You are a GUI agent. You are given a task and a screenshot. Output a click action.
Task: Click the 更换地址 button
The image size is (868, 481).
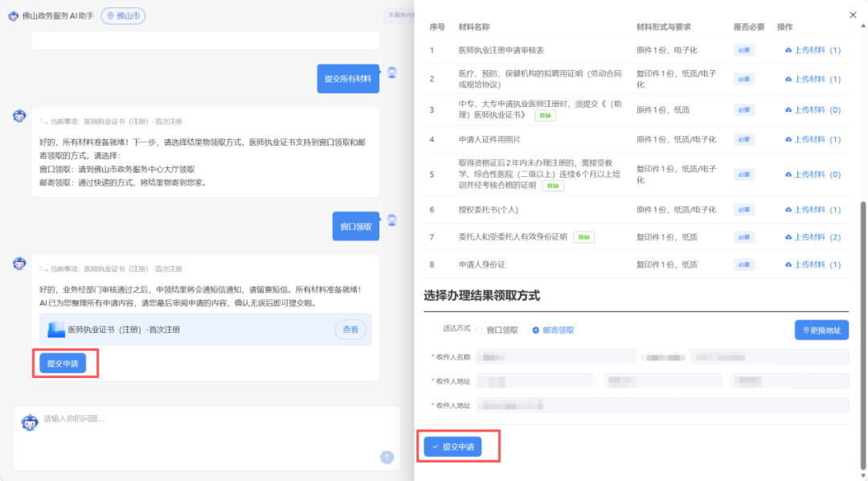coord(821,331)
